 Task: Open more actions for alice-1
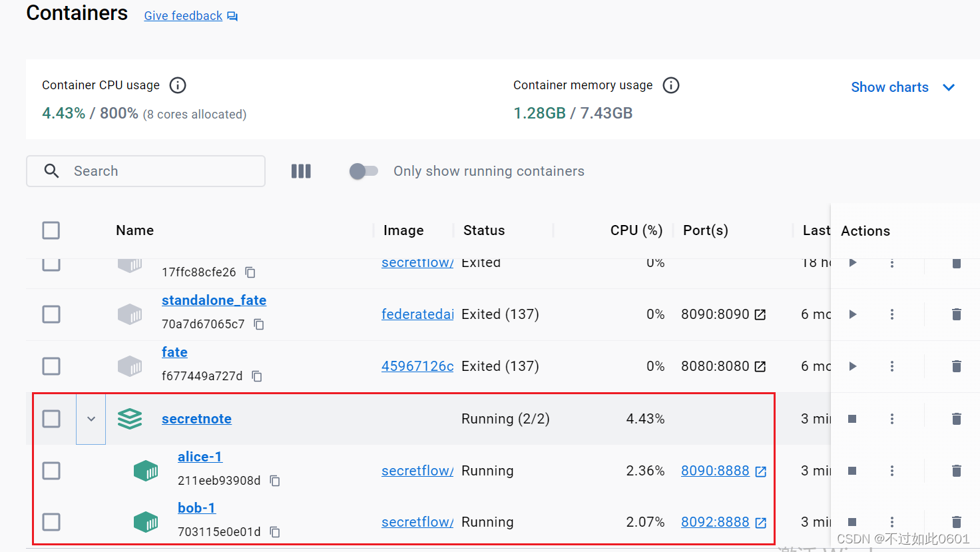(x=892, y=470)
